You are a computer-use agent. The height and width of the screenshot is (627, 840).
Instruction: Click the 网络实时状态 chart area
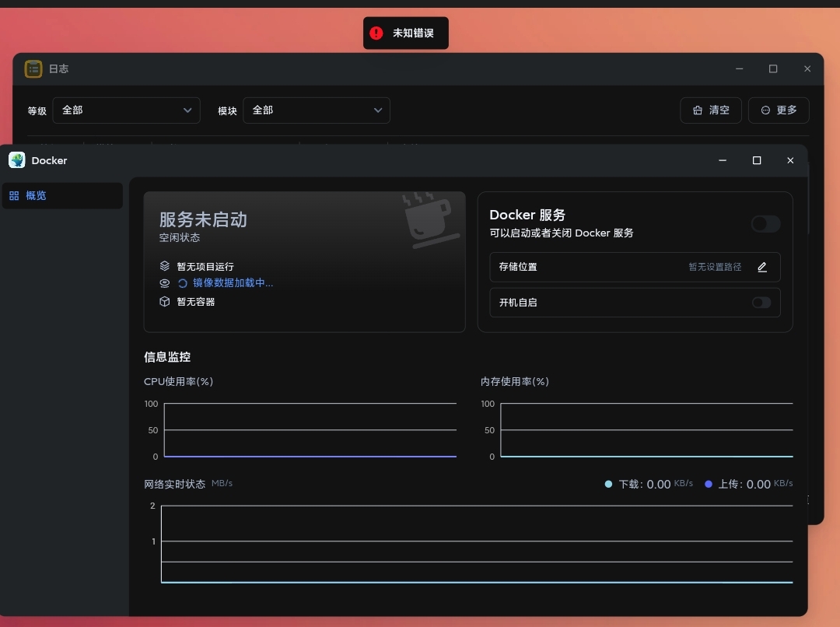coord(477,544)
